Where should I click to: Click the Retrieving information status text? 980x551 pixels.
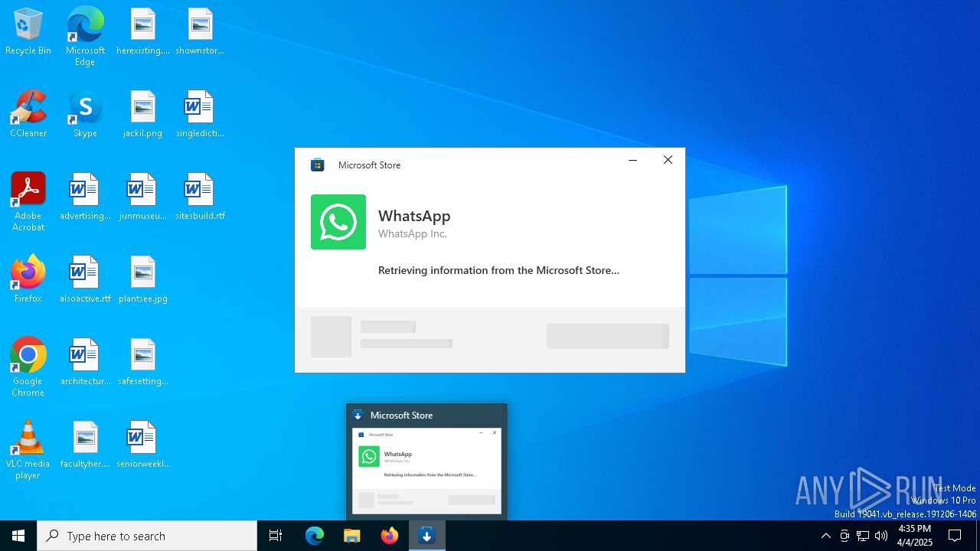pyautogui.click(x=498, y=270)
